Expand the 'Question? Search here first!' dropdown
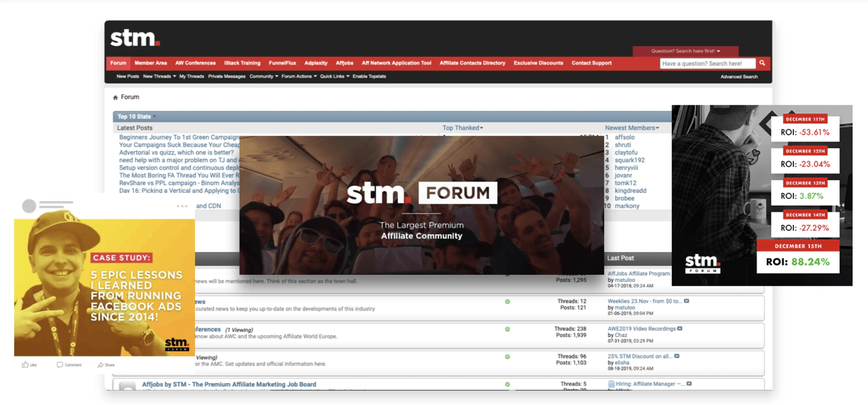Screen dimensions: 868x405 click(x=685, y=51)
